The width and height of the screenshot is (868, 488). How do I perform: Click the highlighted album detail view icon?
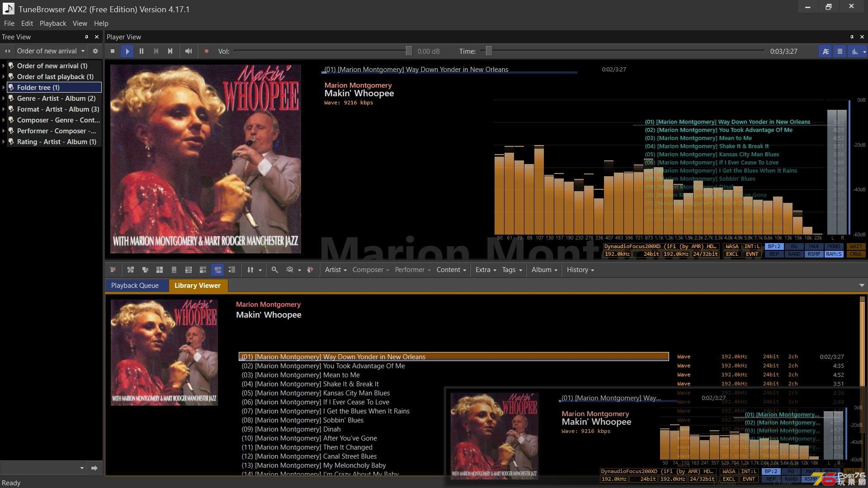(217, 270)
